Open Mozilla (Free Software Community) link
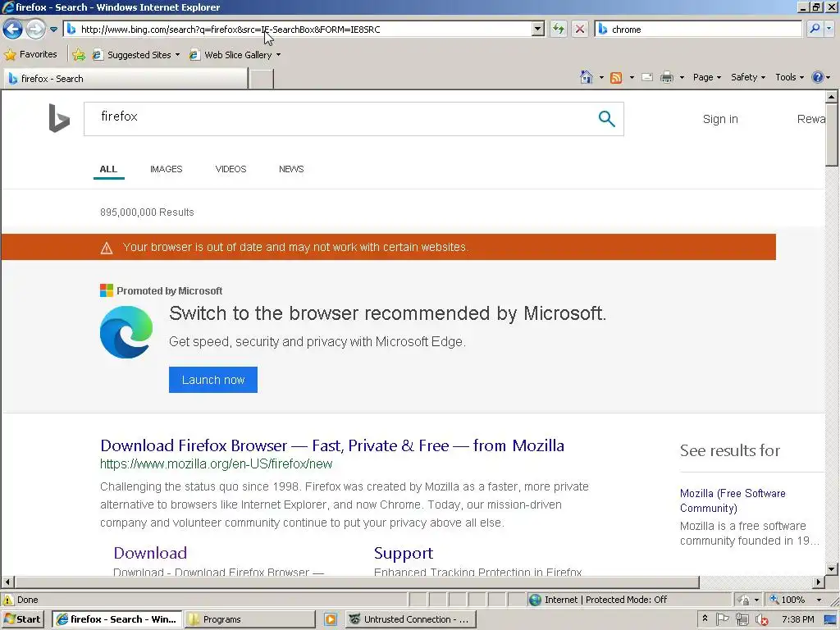The width and height of the screenshot is (840, 630). click(x=733, y=500)
